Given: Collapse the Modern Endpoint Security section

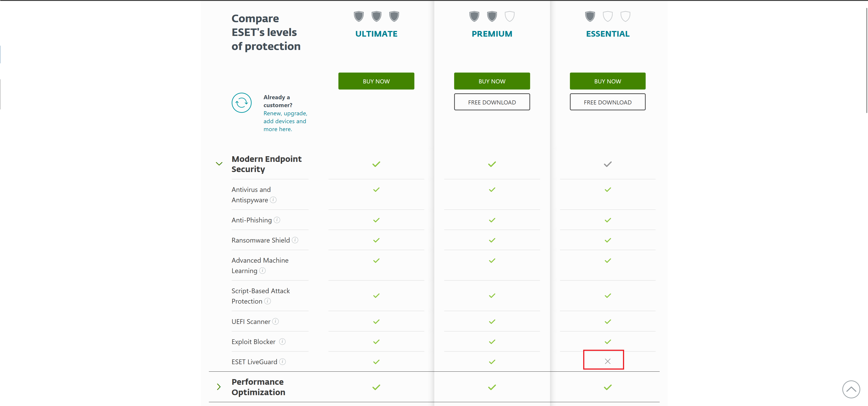Looking at the screenshot, I should coord(219,164).
